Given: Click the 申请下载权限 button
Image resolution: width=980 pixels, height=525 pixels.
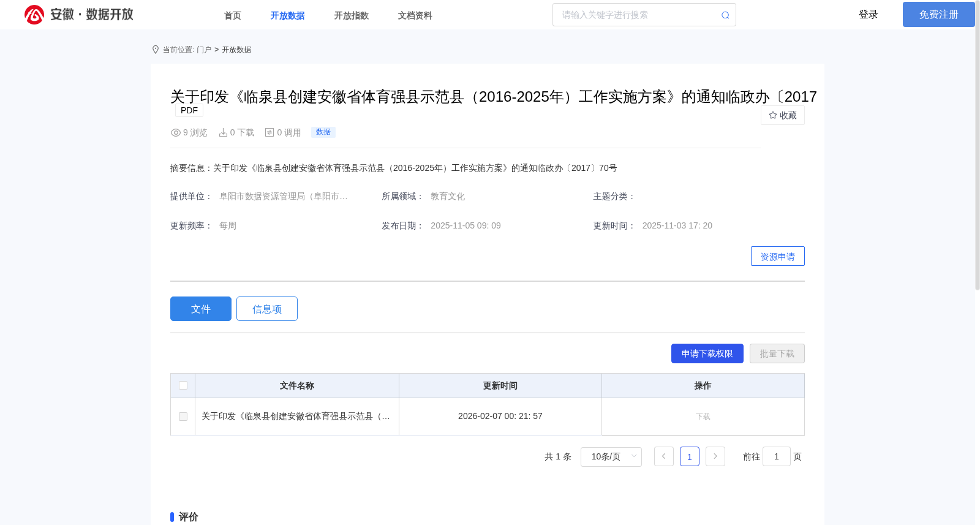Looking at the screenshot, I should [707, 353].
